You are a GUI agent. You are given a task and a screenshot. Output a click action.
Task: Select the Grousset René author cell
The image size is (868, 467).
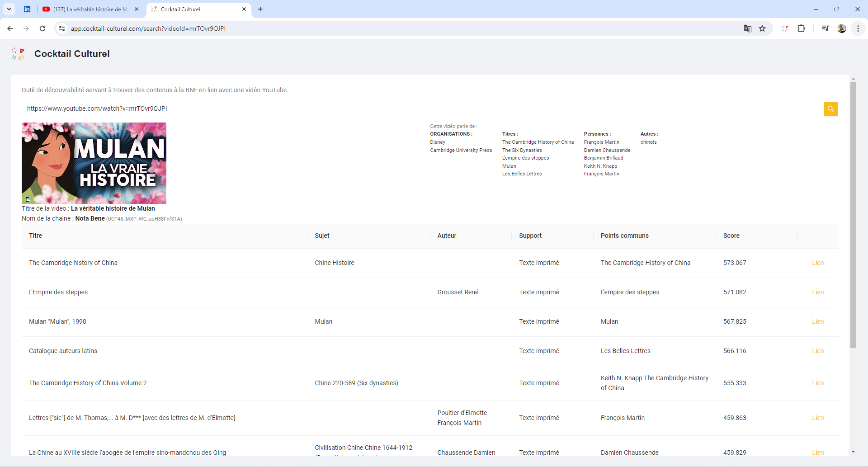point(458,292)
